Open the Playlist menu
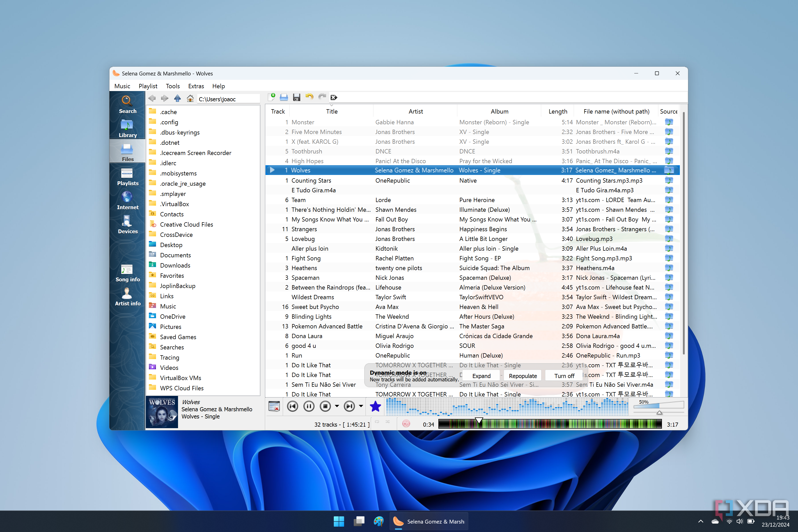 [x=148, y=86]
